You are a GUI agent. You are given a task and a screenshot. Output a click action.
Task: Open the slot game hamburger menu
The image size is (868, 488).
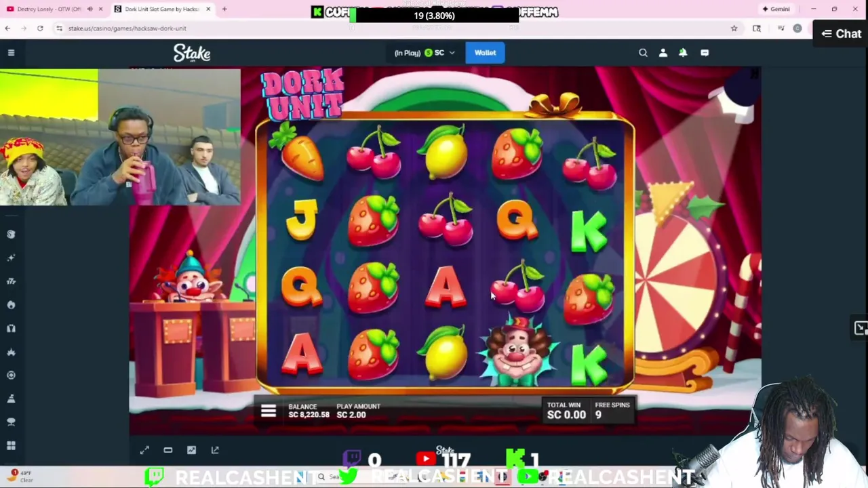click(269, 411)
